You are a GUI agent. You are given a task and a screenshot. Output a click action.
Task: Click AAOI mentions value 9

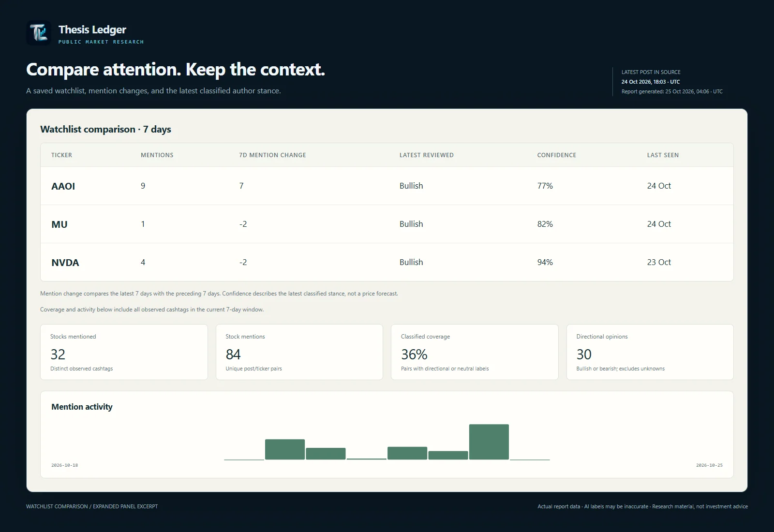pyautogui.click(x=143, y=186)
